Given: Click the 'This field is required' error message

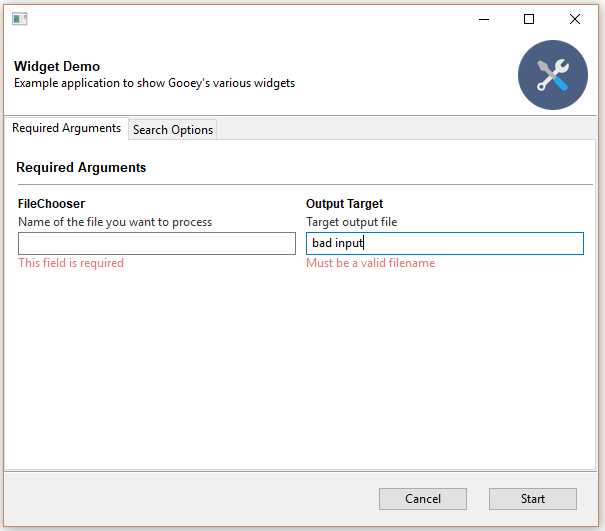Looking at the screenshot, I should point(71,263).
